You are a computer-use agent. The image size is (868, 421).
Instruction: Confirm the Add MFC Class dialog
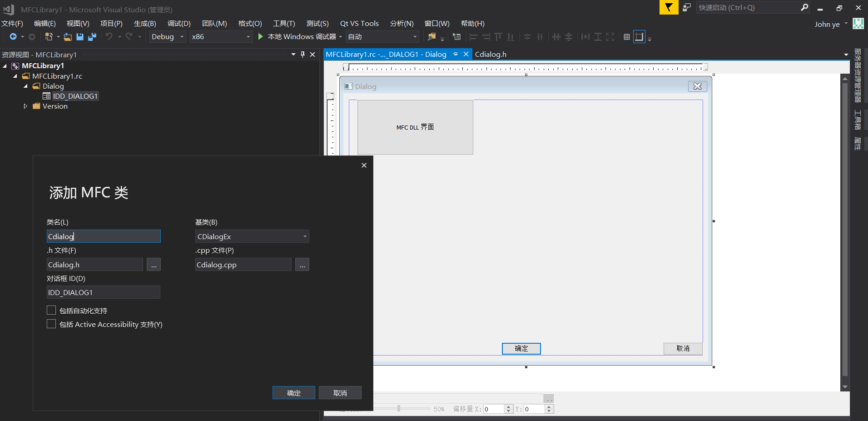[293, 393]
